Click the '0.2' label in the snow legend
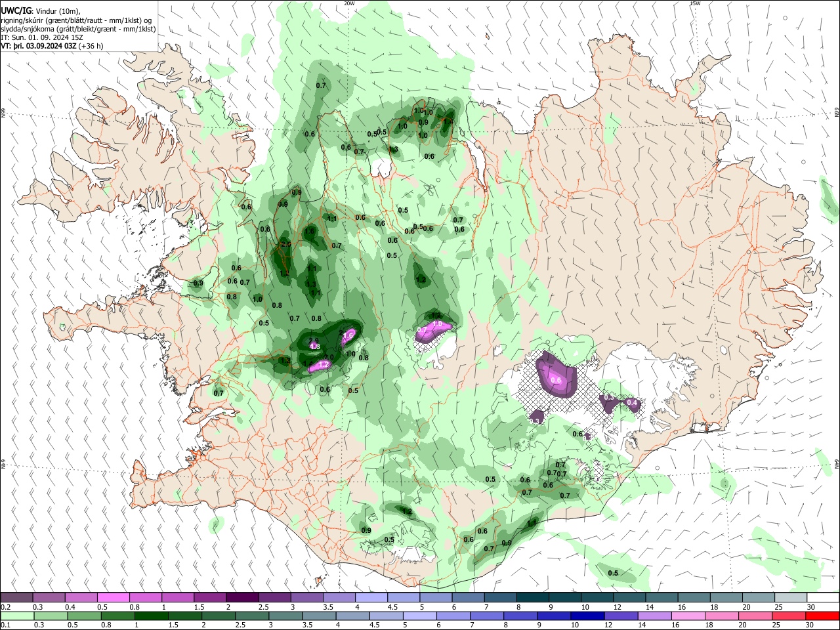Screen dimensions: 840x630 click(x=6, y=607)
